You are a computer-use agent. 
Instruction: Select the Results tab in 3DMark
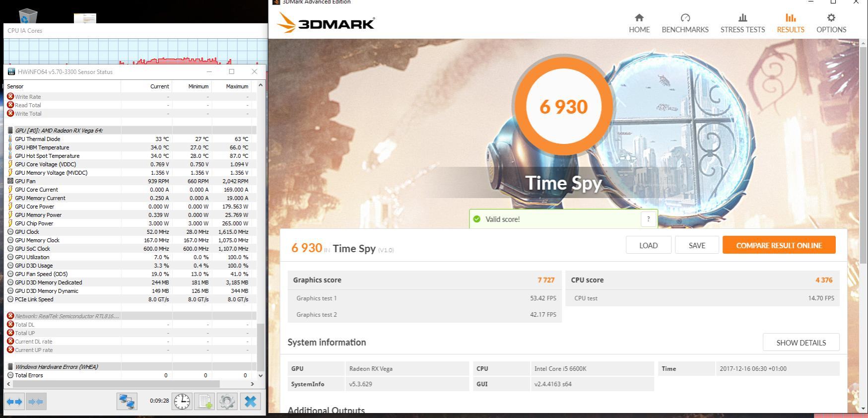coord(791,23)
